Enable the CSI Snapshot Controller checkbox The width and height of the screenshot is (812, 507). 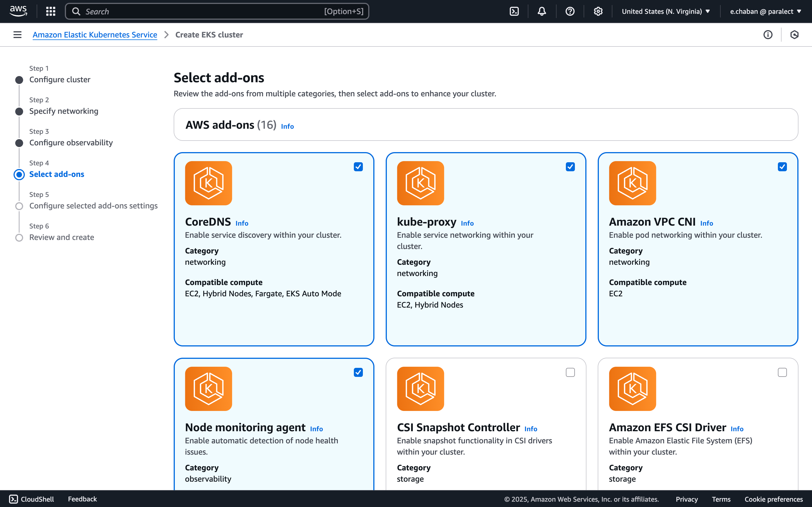pos(570,372)
